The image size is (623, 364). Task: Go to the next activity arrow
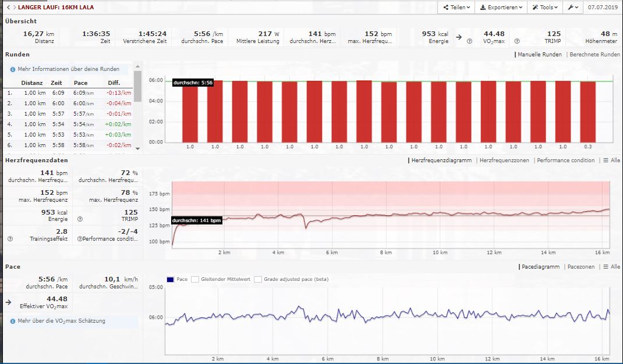coord(13,8)
